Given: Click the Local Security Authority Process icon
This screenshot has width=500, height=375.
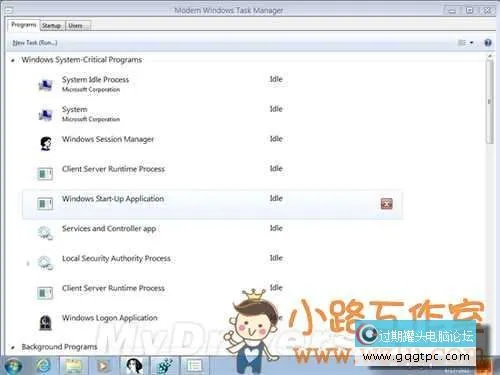Looking at the screenshot, I should pyautogui.click(x=45, y=262).
